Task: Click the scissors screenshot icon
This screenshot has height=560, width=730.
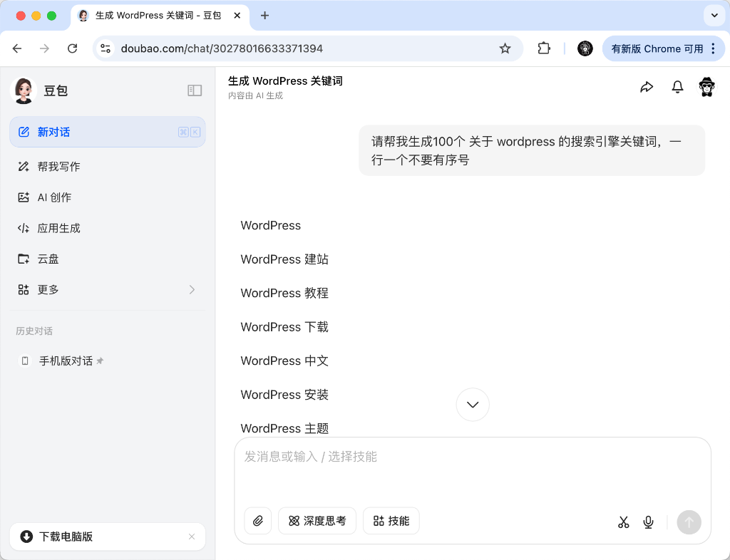Action: point(624,522)
